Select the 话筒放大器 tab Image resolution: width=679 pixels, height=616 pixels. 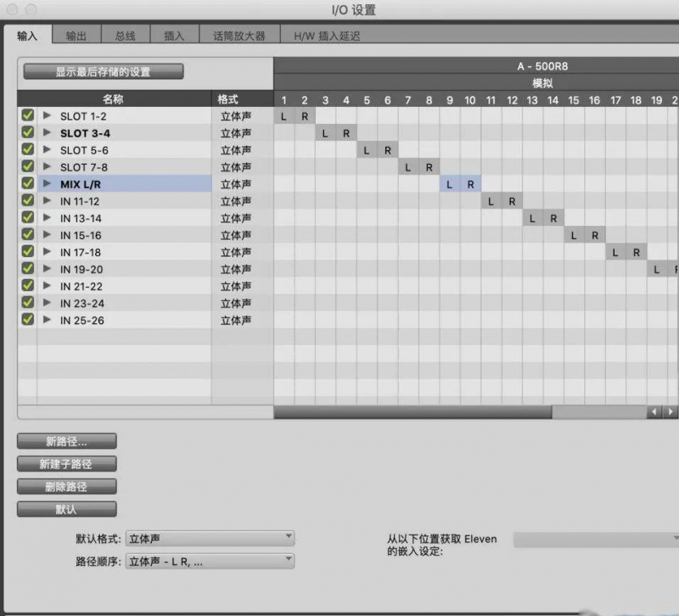point(238,36)
